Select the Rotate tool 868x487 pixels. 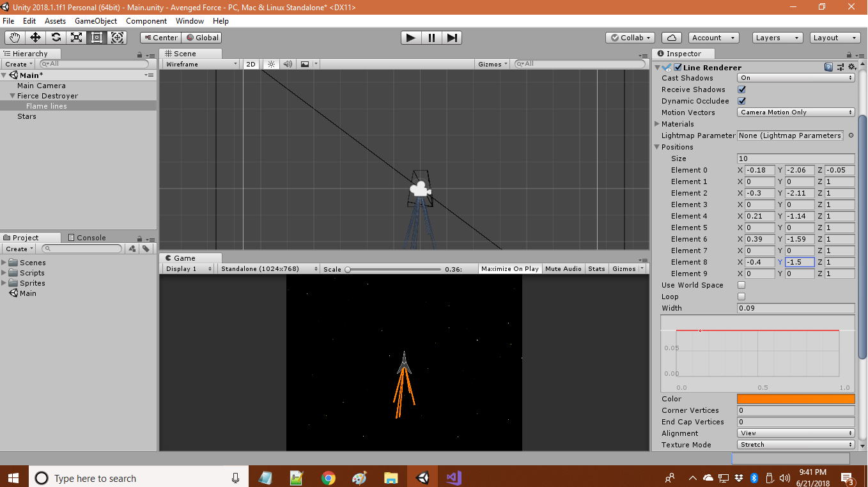(56, 37)
